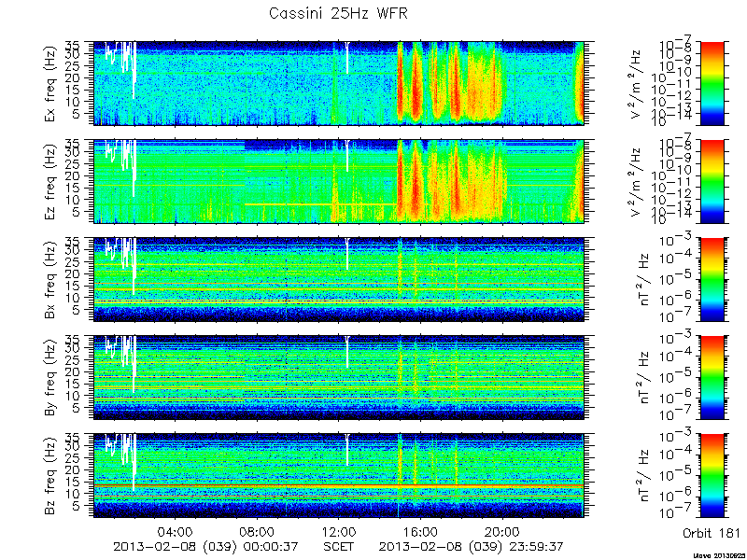
Task: Click the 04:00 time axis tick label
Action: tap(176, 531)
